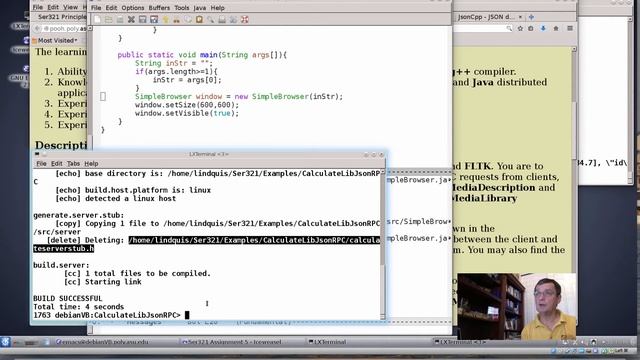Click the bookmark star icon in browser toolbar
The image size is (640, 360).
coord(520,29)
